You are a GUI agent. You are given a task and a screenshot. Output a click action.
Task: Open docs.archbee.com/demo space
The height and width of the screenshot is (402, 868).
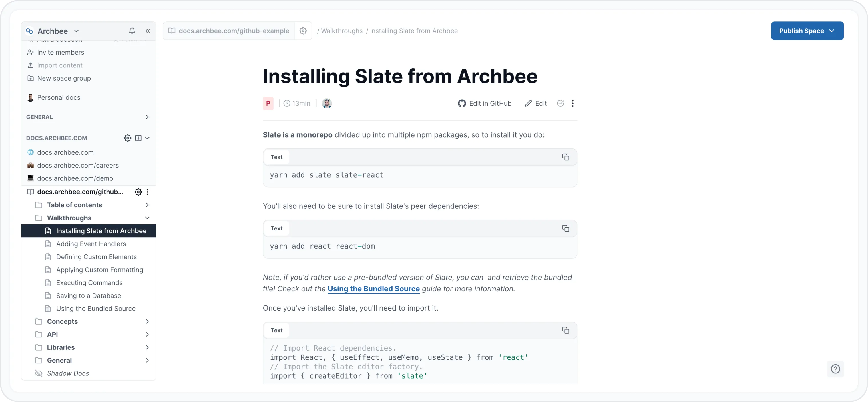point(75,178)
